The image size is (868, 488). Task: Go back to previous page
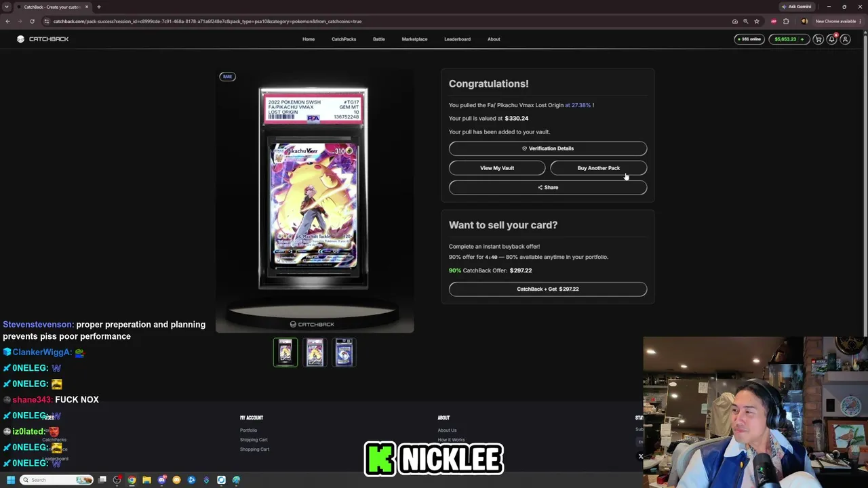point(7,21)
